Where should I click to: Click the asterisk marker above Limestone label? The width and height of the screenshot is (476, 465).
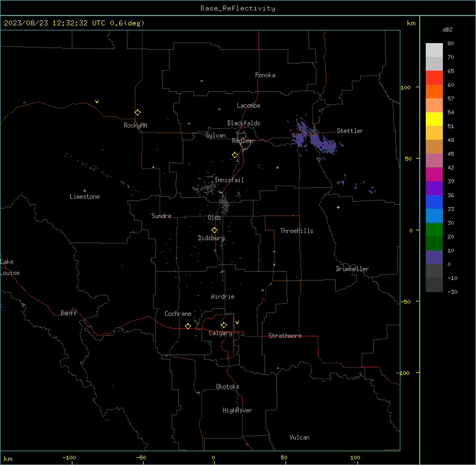84,191
